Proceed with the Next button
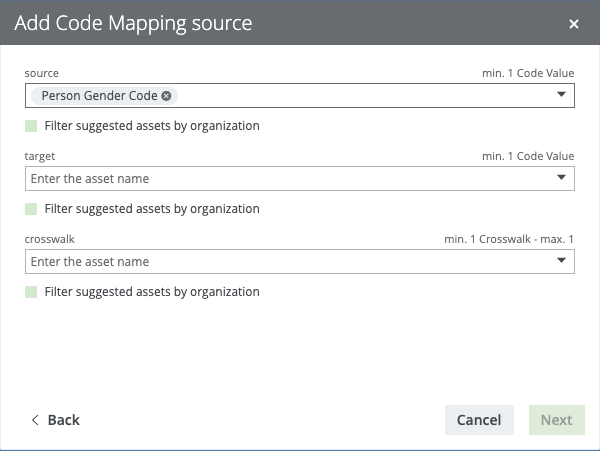 (556, 420)
